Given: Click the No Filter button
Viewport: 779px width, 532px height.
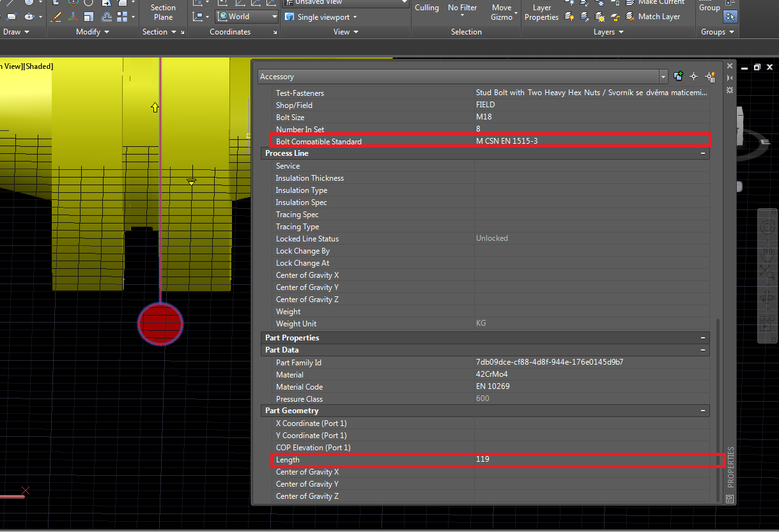Looking at the screenshot, I should click(x=462, y=7).
